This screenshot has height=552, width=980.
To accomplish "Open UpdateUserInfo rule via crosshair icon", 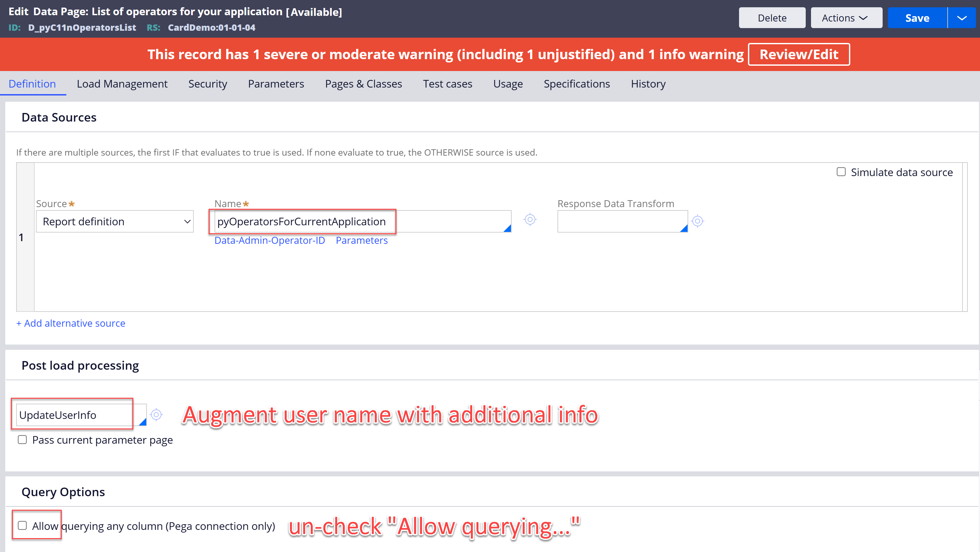I will (156, 415).
